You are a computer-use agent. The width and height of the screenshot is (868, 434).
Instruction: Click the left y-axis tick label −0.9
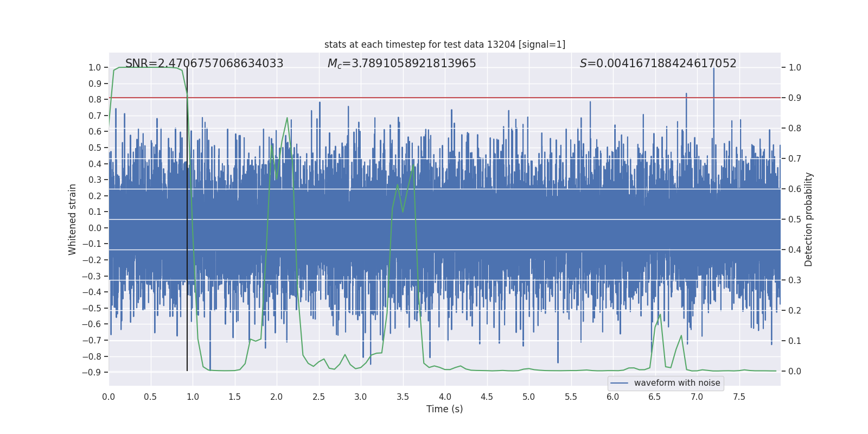tap(92, 373)
